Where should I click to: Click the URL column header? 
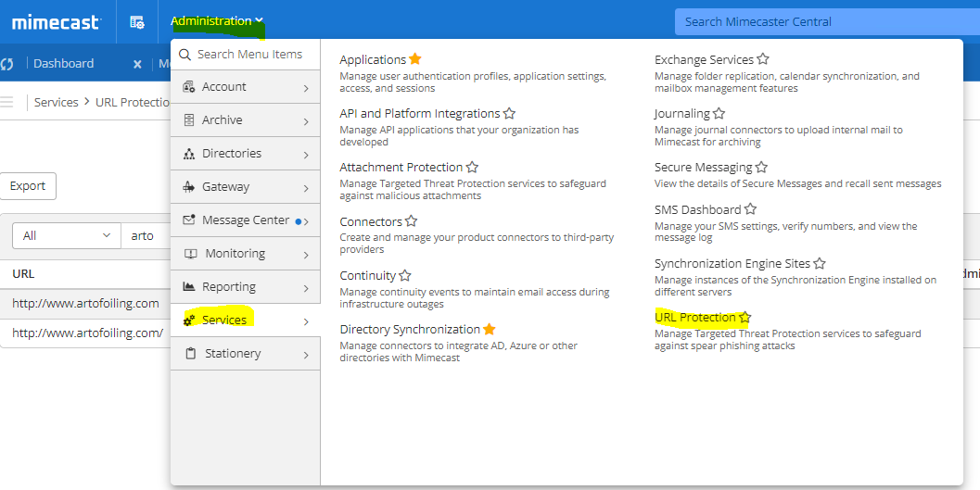pos(24,273)
